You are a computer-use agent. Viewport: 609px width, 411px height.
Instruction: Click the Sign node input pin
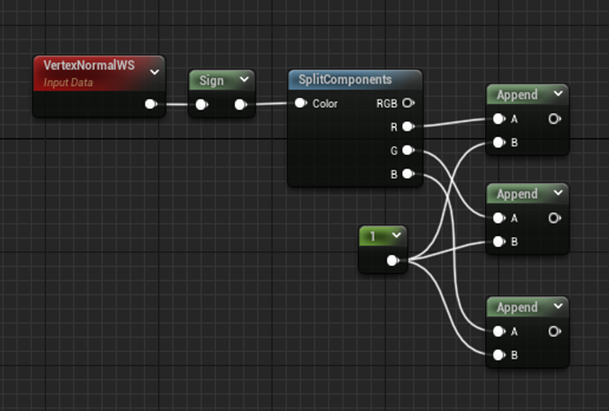(202, 104)
